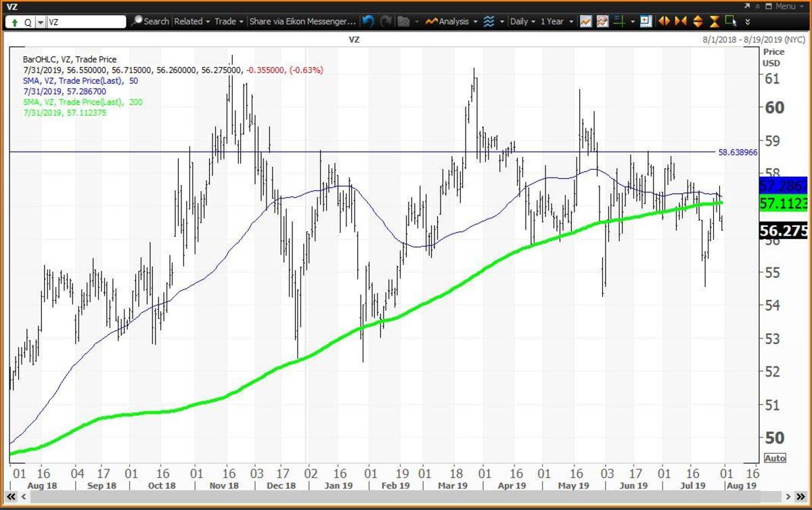Image resolution: width=812 pixels, height=510 pixels.
Task: Click the green rectangle zoom selection tool
Action: tap(731, 21)
